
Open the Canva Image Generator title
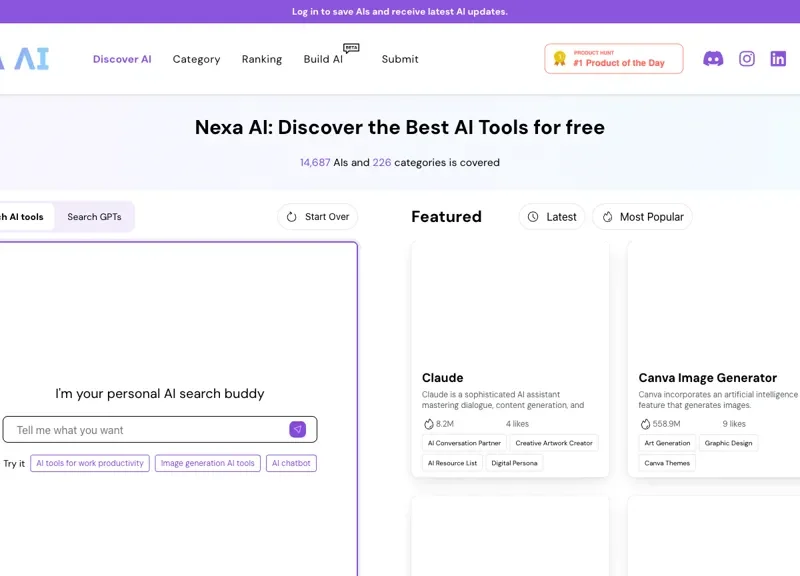708,378
